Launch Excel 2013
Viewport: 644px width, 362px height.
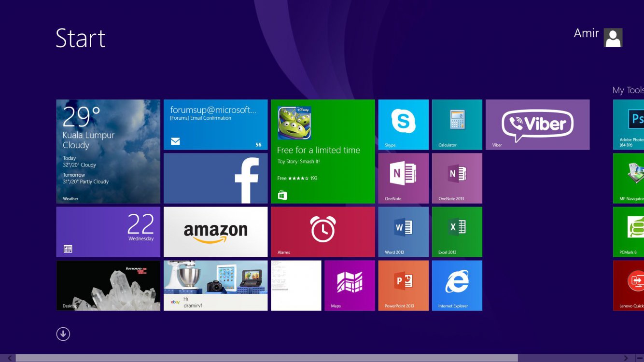(x=457, y=232)
